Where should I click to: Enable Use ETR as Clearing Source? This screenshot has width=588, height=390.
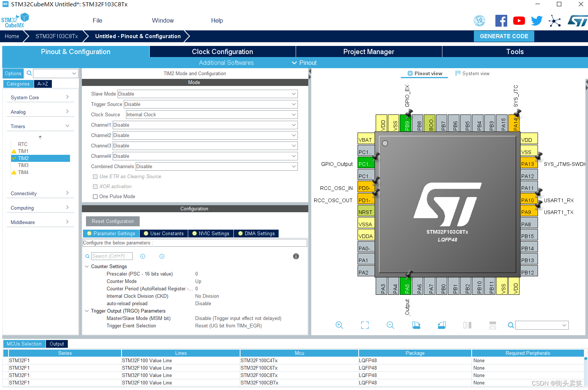[95, 177]
